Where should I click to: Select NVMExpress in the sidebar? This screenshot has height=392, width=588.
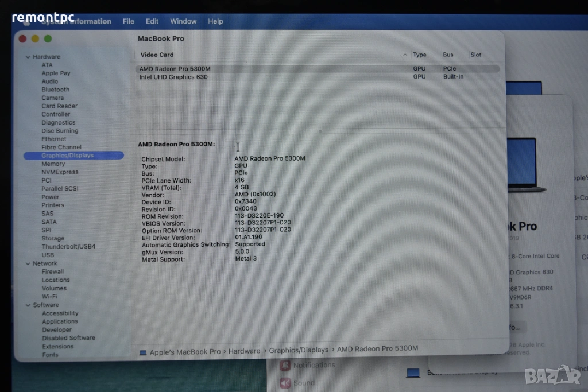tap(60, 172)
